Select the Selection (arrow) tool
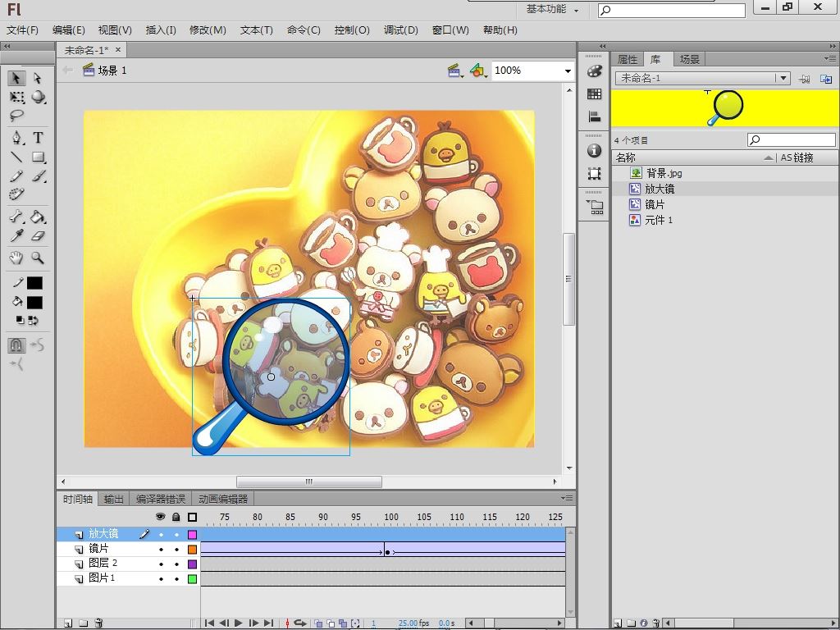Screen dimensions: 840x630 click(16, 78)
